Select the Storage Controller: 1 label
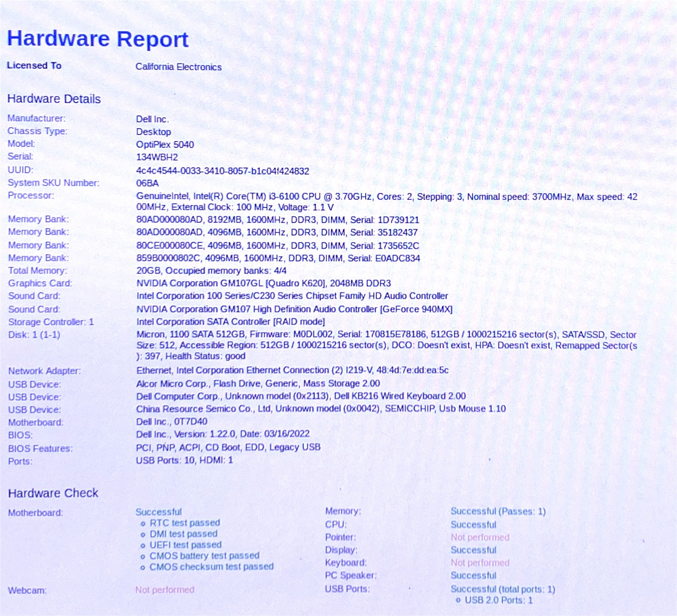 tap(51, 322)
